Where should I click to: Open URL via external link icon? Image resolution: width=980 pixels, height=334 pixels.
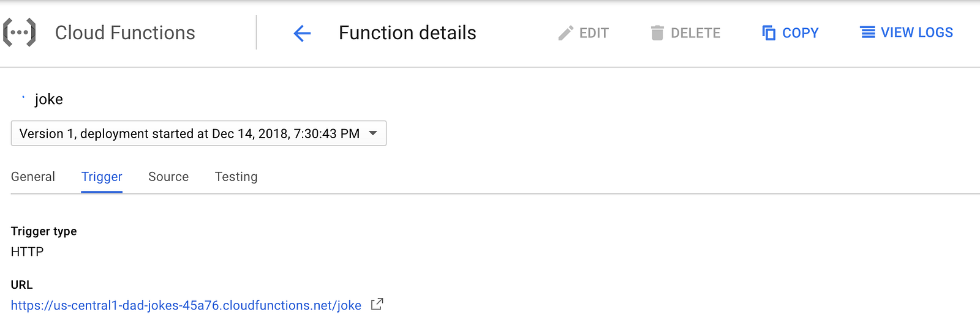pos(377,304)
